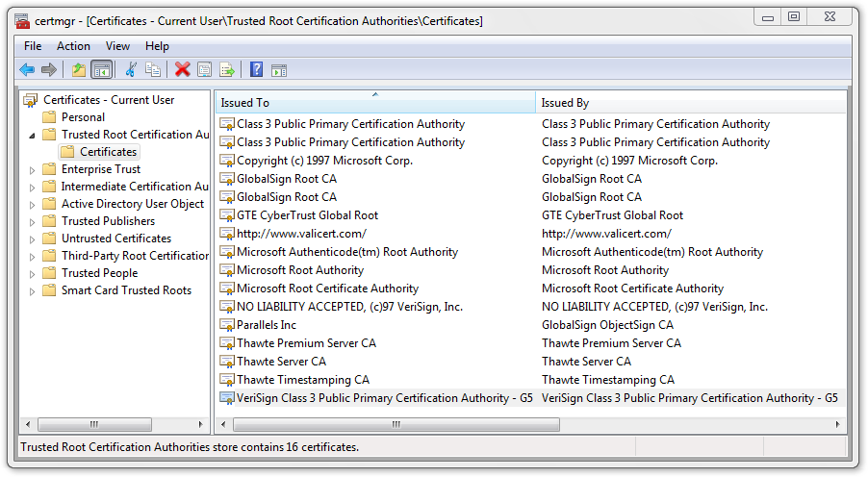
Task: Click the Untrusted Certificates folder icon
Action: 49,238
